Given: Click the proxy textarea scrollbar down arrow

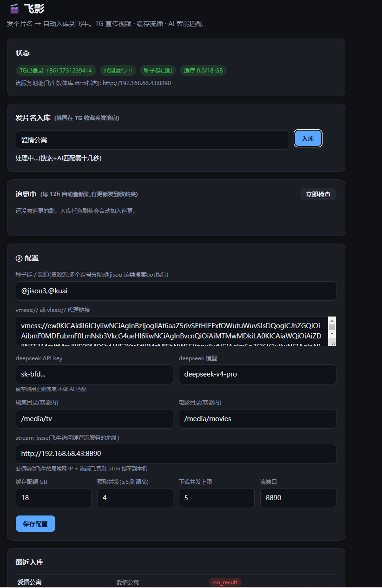Looking at the screenshot, I should pyautogui.click(x=332, y=334).
